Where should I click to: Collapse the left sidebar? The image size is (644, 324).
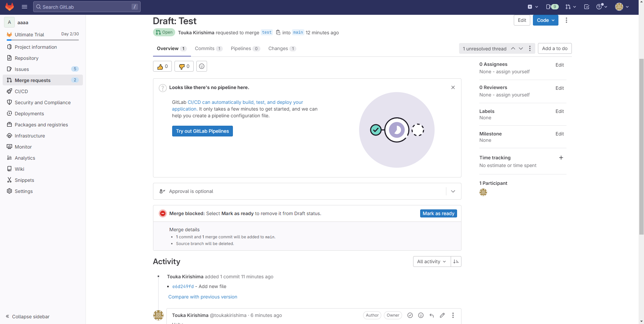coord(28,317)
